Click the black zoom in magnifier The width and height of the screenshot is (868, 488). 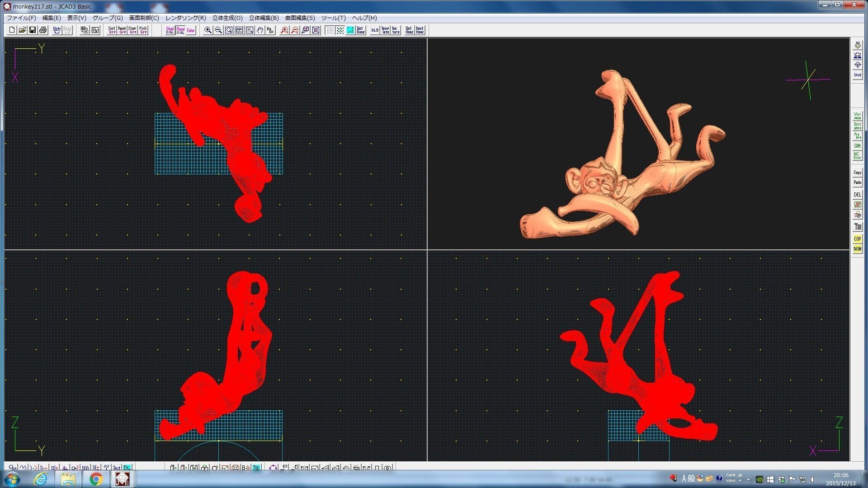pyautogui.click(x=208, y=30)
